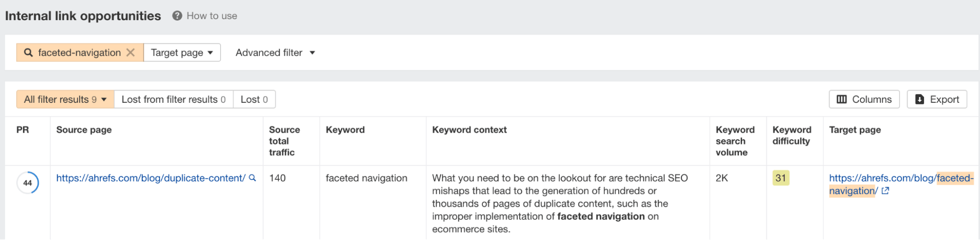Remove the faceted-navigation search filter
This screenshot has height=240, width=980.
[130, 52]
